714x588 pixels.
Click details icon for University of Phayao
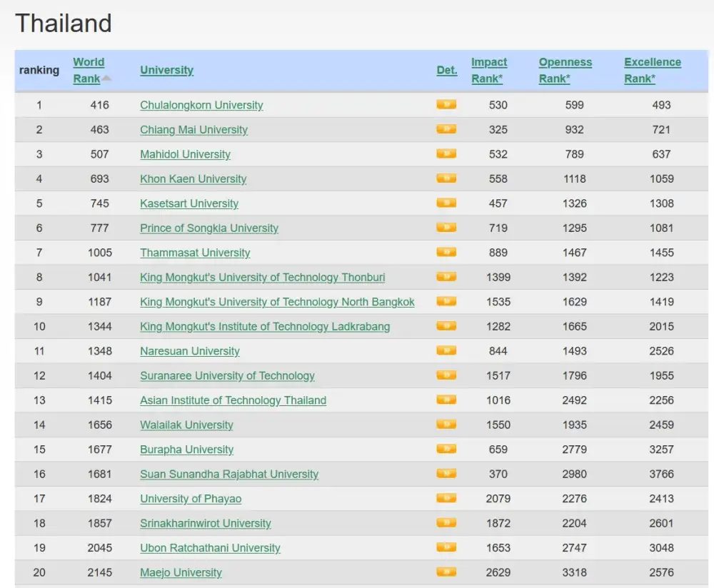pyautogui.click(x=446, y=499)
